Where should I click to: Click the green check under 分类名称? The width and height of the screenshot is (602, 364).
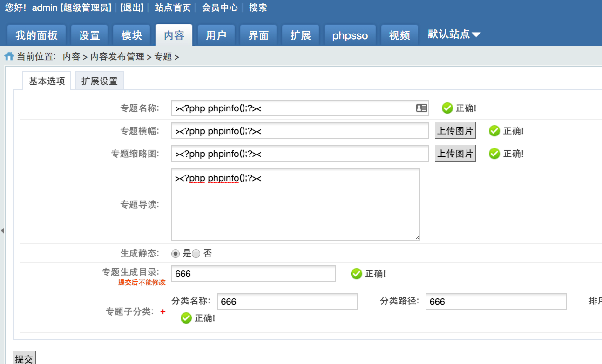coord(187,318)
